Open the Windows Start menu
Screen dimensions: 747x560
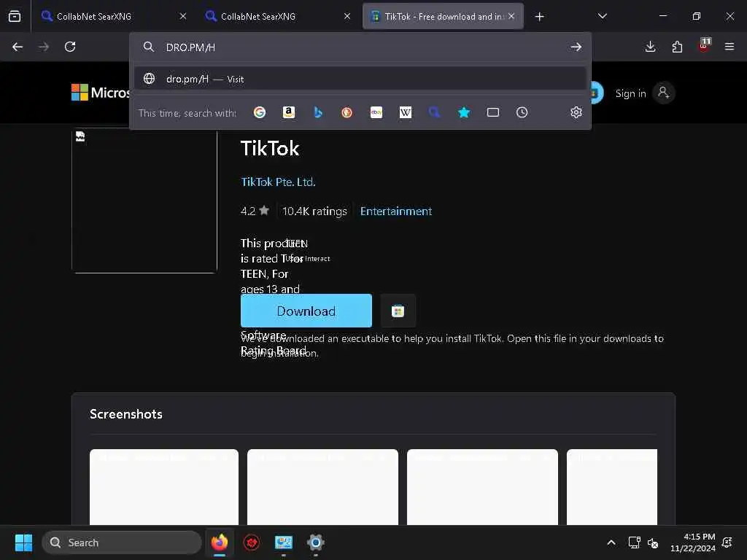point(23,542)
